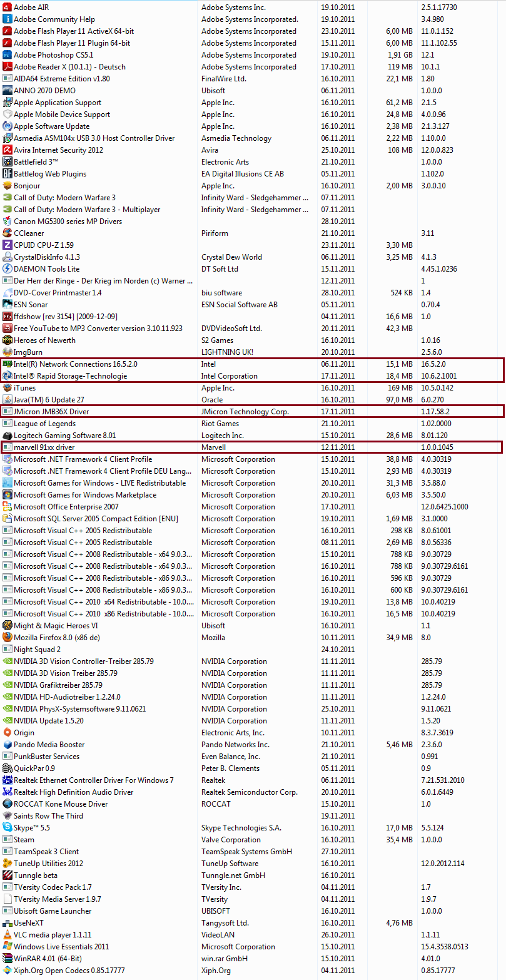Click the ROCCAT Kone Mouse Driver icon
This screenshot has width=506, height=980.
point(8,804)
